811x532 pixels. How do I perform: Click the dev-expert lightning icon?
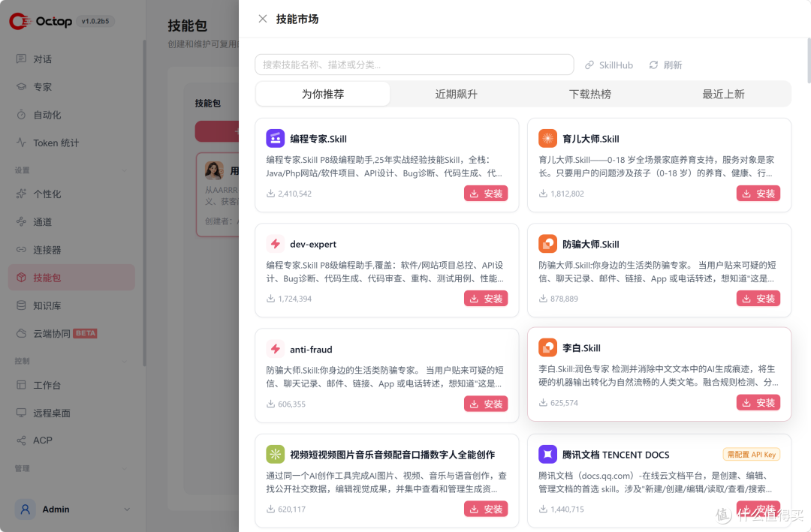(275, 244)
